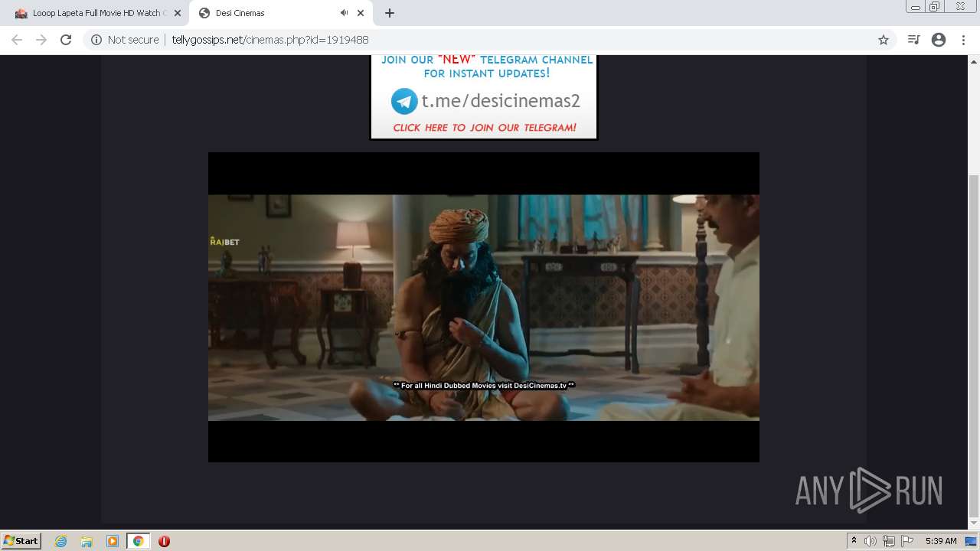Viewport: 980px width, 551px height.
Task: Close the Desi Cinemas tab
Action: (361, 13)
